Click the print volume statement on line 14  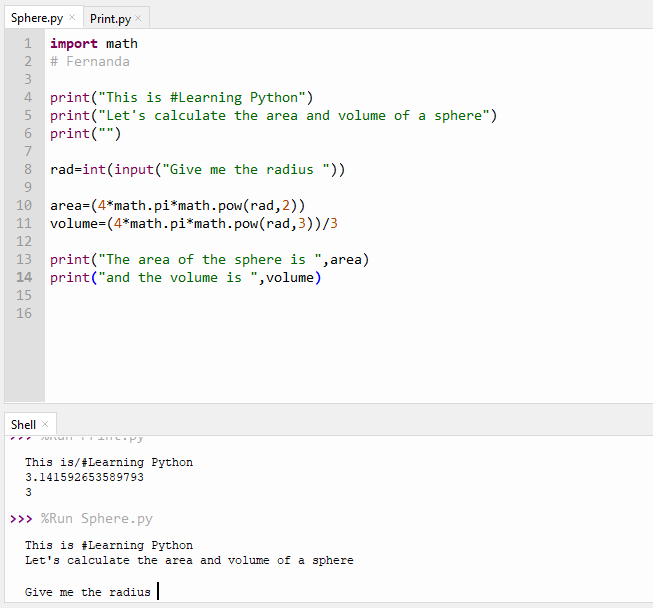[185, 278]
